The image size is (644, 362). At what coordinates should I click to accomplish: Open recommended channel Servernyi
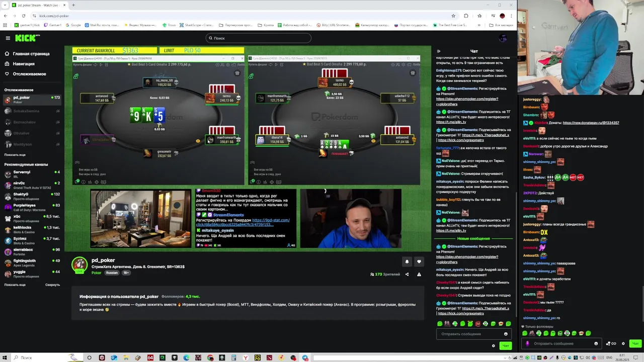[x=32, y=173]
